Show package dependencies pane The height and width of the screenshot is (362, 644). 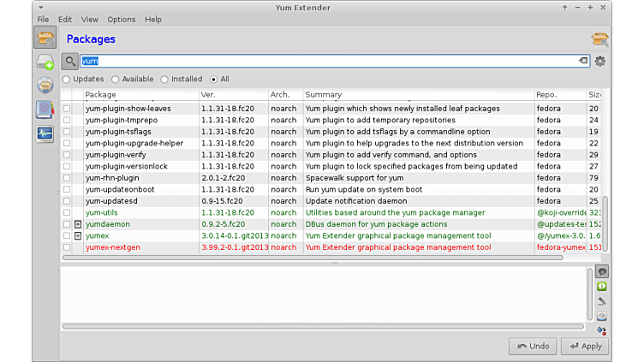click(x=602, y=330)
